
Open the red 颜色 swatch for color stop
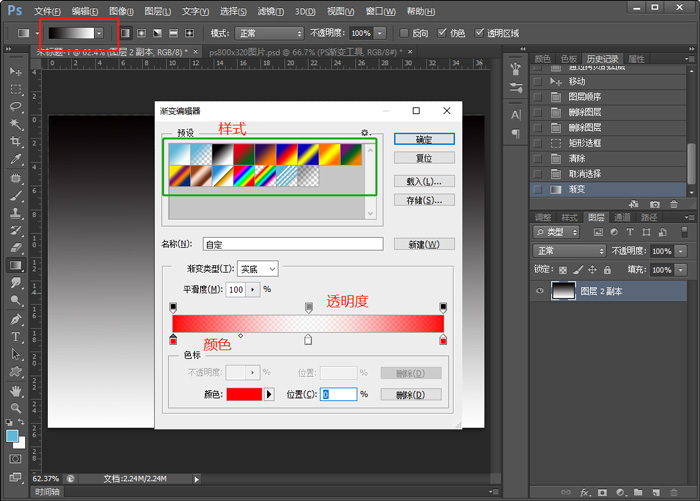[x=244, y=394]
